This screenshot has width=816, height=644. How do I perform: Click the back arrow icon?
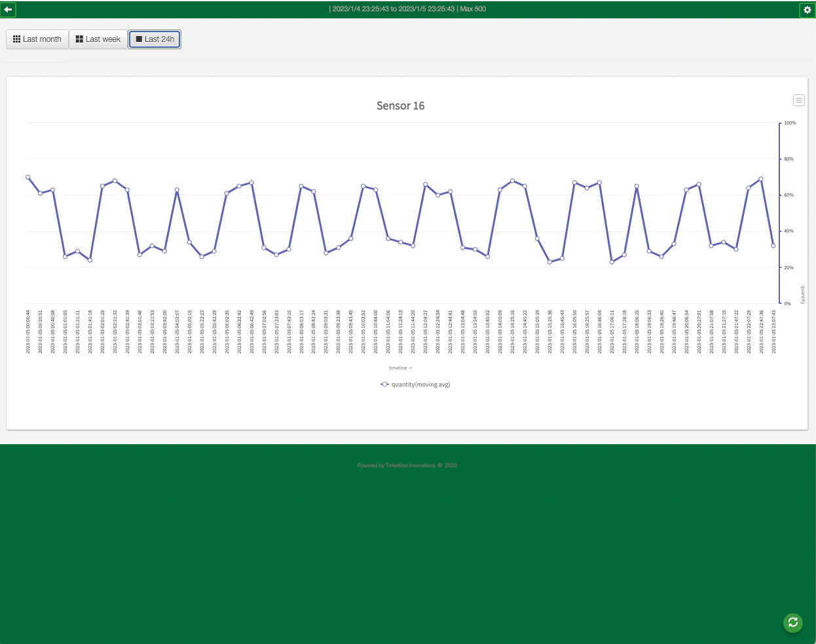click(x=9, y=9)
